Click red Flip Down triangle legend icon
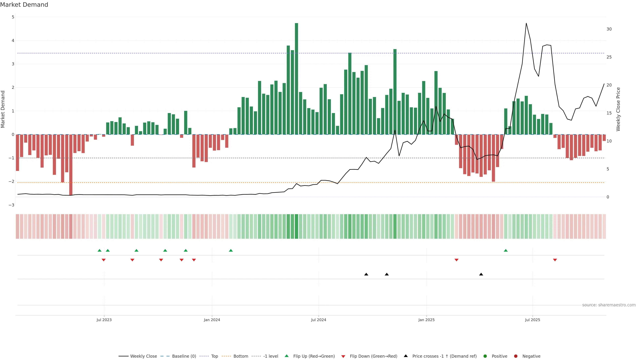 [x=343, y=356]
